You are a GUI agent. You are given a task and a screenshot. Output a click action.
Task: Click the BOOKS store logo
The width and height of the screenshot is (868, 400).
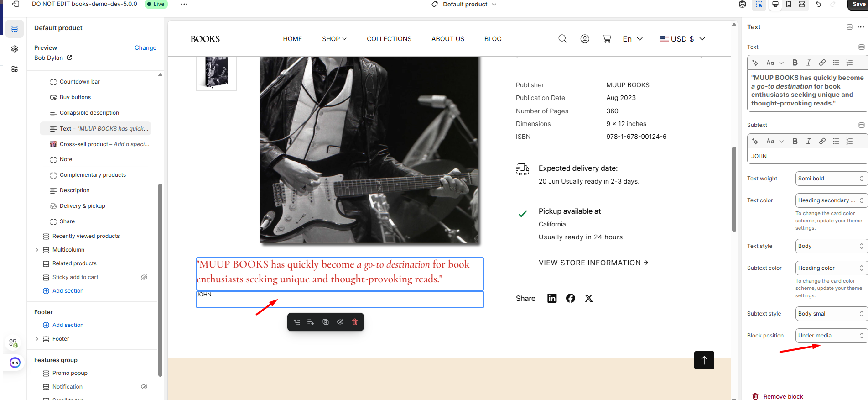point(205,39)
